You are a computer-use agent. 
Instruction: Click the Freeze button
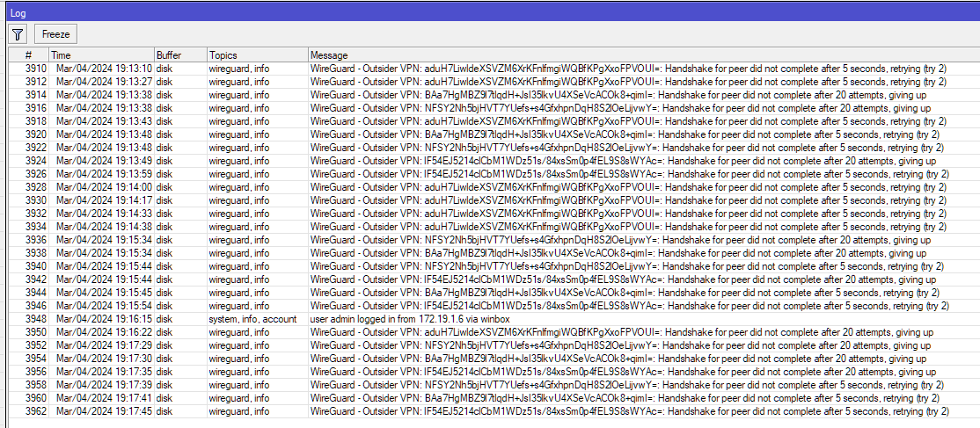pyautogui.click(x=55, y=34)
